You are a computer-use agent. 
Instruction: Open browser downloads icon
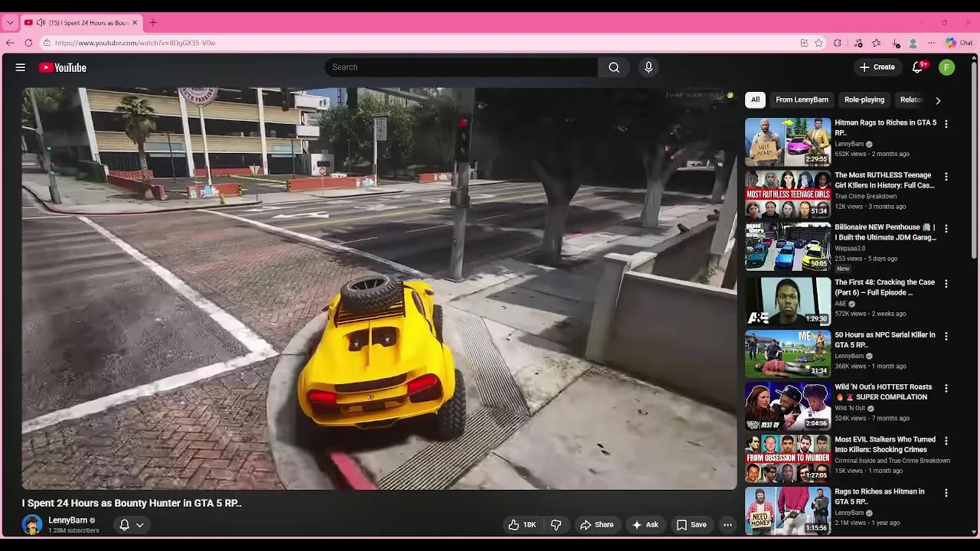click(x=896, y=43)
